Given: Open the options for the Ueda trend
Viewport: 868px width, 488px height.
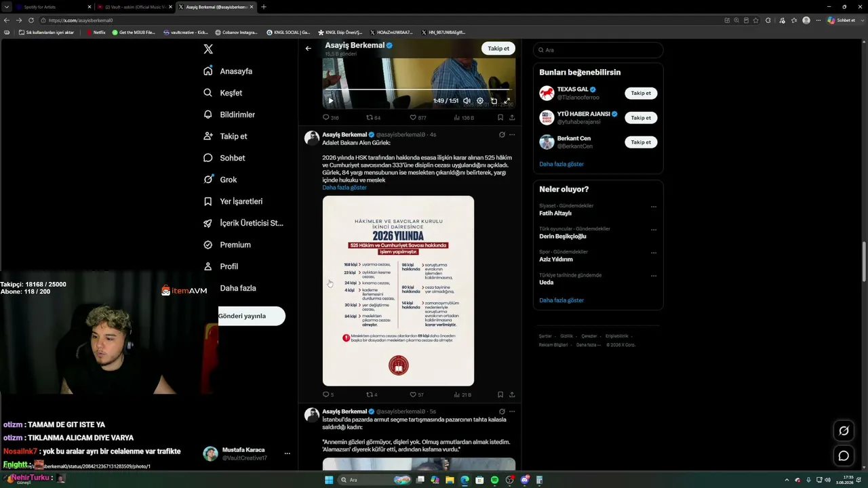Looking at the screenshot, I should (654, 276).
